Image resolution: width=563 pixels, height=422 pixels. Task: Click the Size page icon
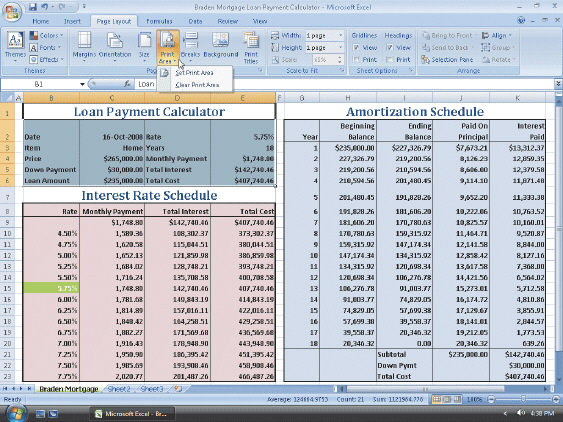click(144, 40)
